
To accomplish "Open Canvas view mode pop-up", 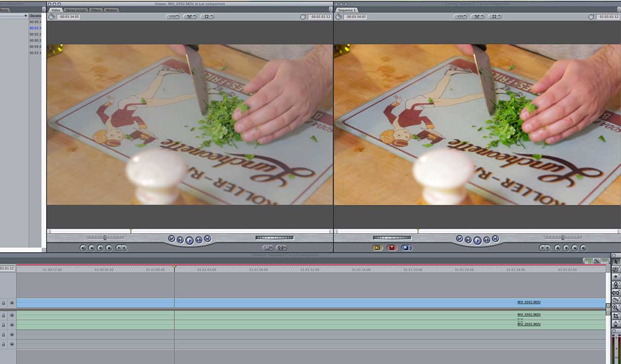I will point(494,17).
